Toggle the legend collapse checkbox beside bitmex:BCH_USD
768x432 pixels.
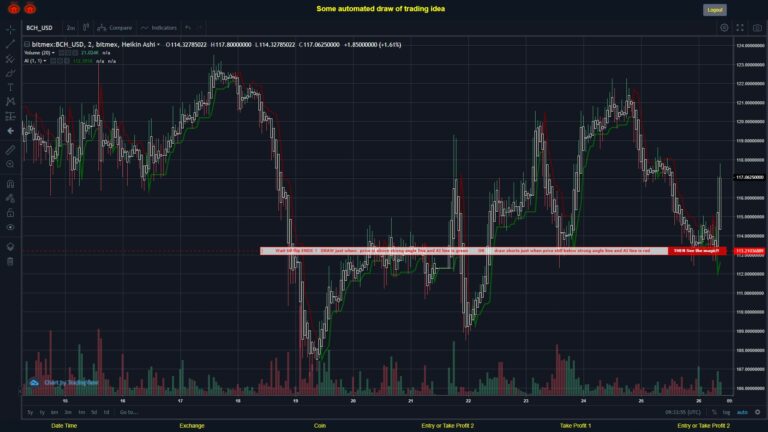[x=27, y=45]
